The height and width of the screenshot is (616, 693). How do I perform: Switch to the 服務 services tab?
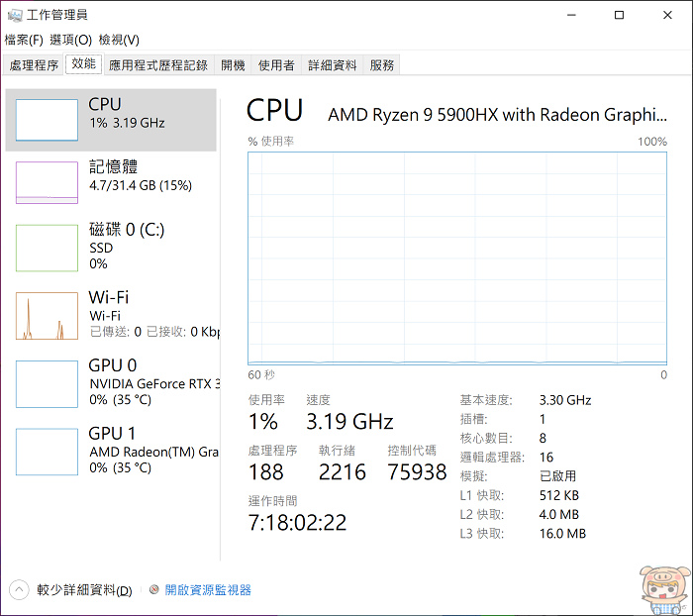(382, 65)
